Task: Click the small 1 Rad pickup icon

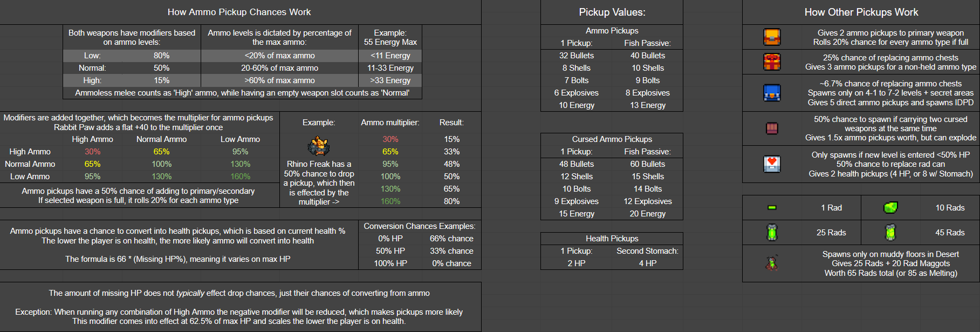Action: pos(772,208)
